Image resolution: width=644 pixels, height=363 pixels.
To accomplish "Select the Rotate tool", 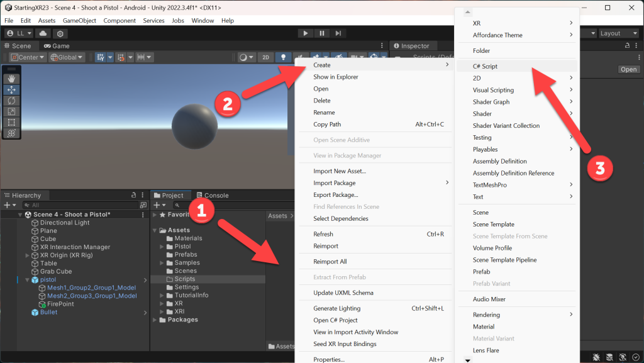I will click(11, 101).
